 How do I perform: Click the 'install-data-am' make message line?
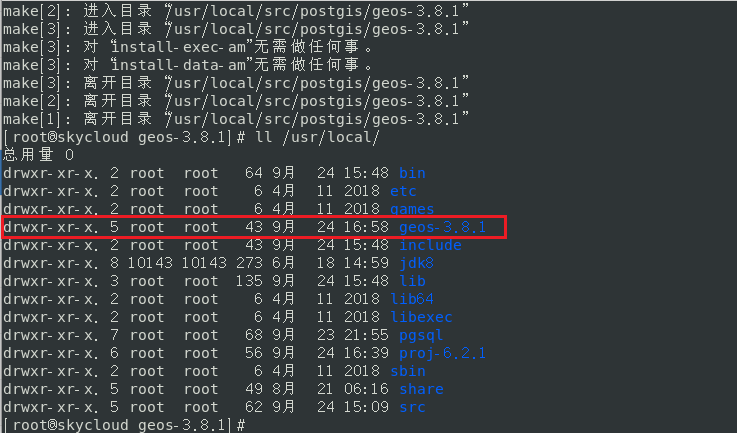[x=188, y=65]
